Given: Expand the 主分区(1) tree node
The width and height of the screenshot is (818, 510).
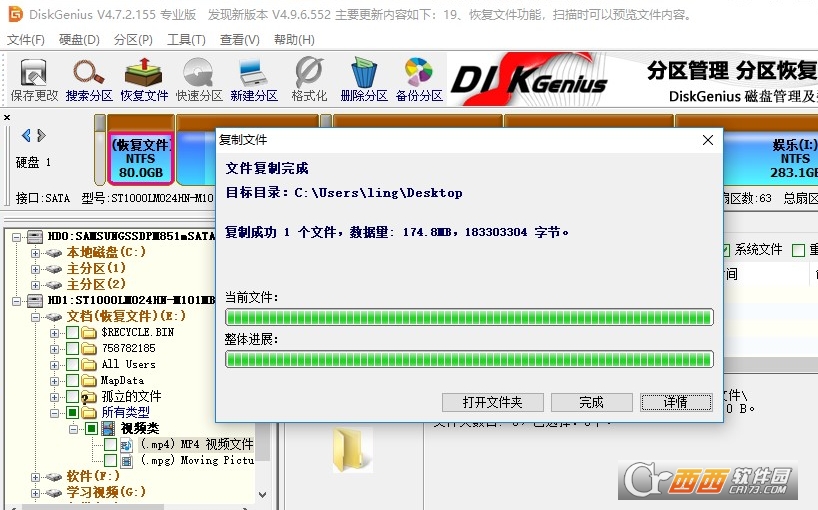Looking at the screenshot, I should click(x=35, y=269).
